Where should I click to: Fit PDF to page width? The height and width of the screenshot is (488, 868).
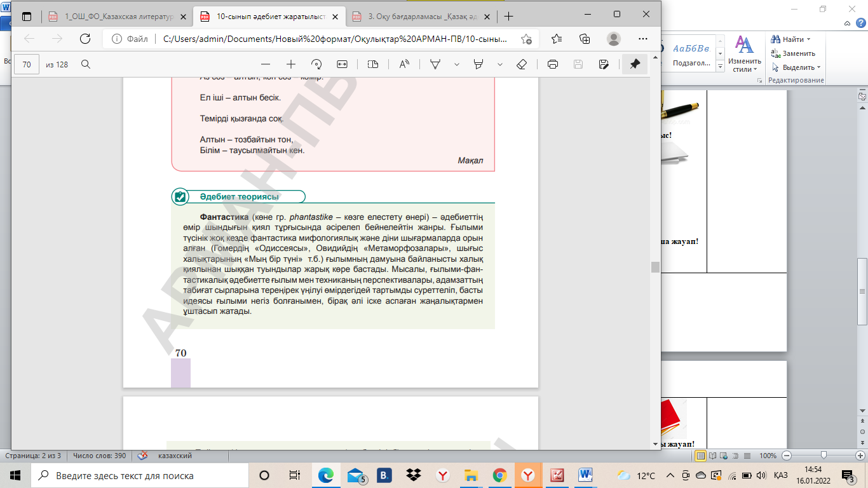(342, 64)
